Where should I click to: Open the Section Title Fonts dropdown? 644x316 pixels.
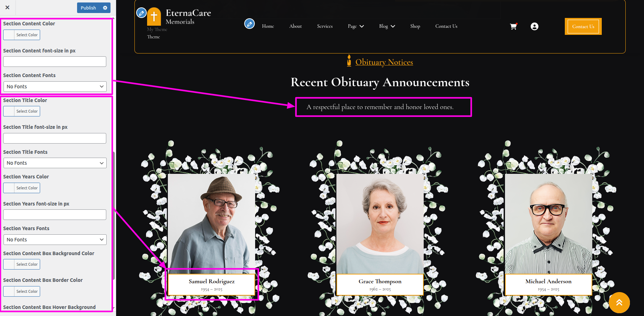pyautogui.click(x=55, y=163)
